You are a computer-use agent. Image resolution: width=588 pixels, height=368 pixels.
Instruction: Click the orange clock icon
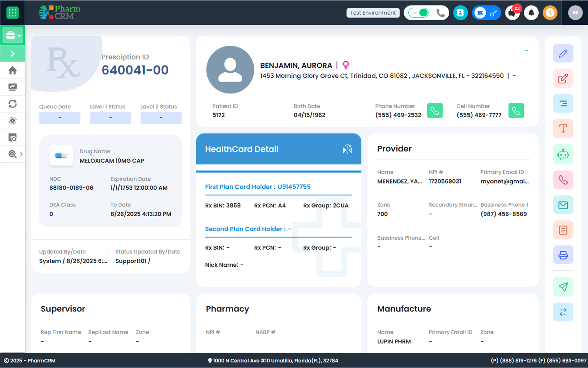(x=550, y=13)
